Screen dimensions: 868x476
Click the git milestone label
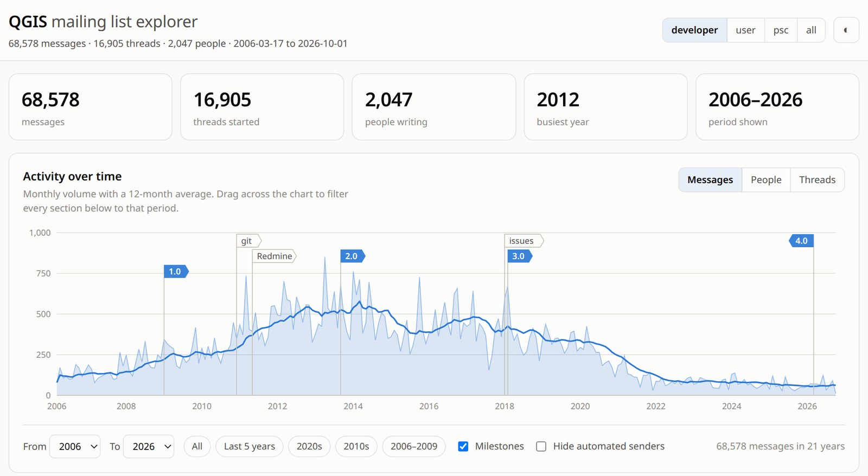point(248,241)
